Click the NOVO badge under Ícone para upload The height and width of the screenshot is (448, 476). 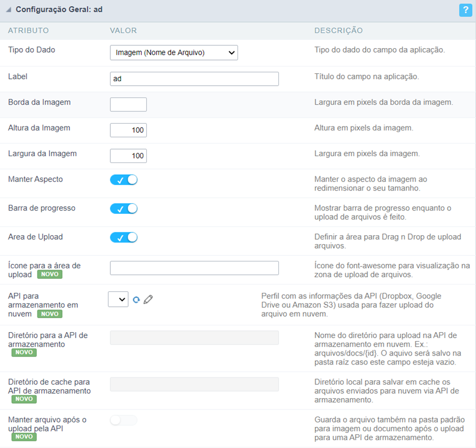(x=50, y=274)
